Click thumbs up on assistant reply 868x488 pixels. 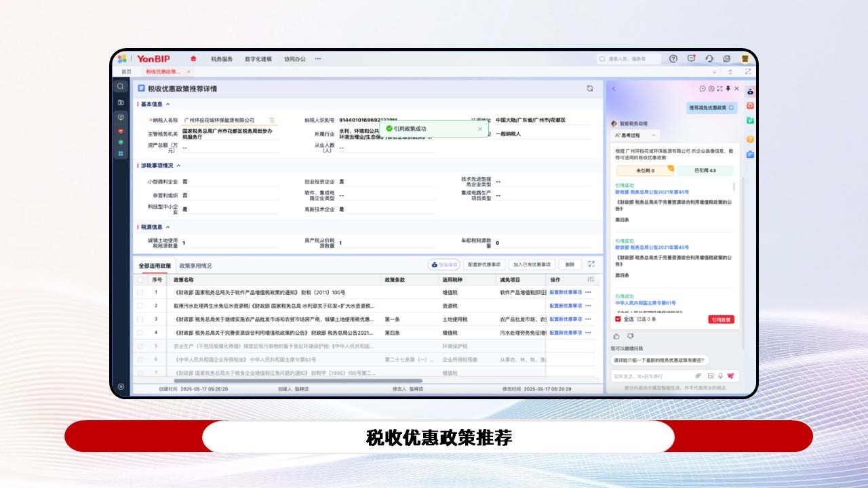(616, 335)
